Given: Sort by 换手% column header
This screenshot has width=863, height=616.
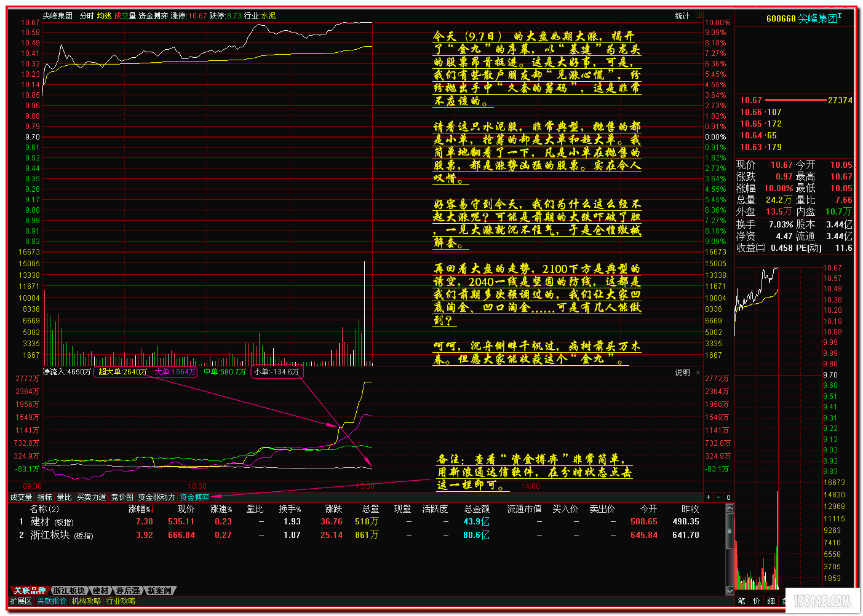Looking at the screenshot, I should 290,509.
